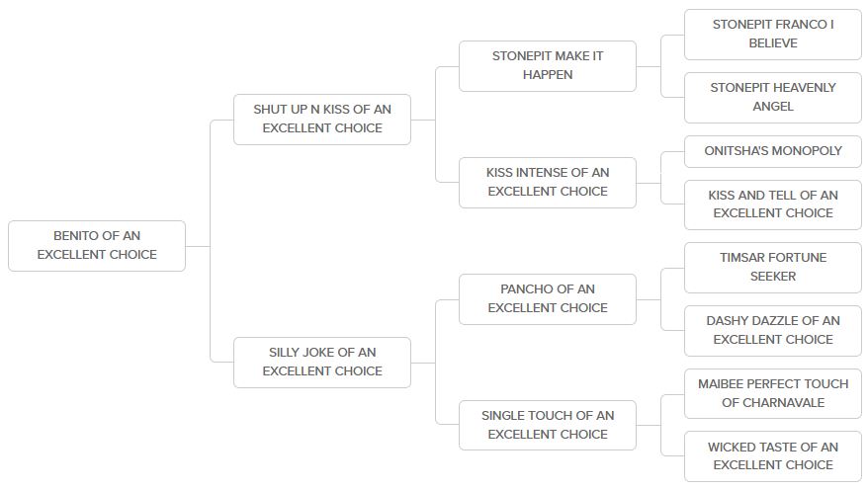Open Shut Up N Kiss pedigree entry
868x491 pixels.
(x=322, y=119)
